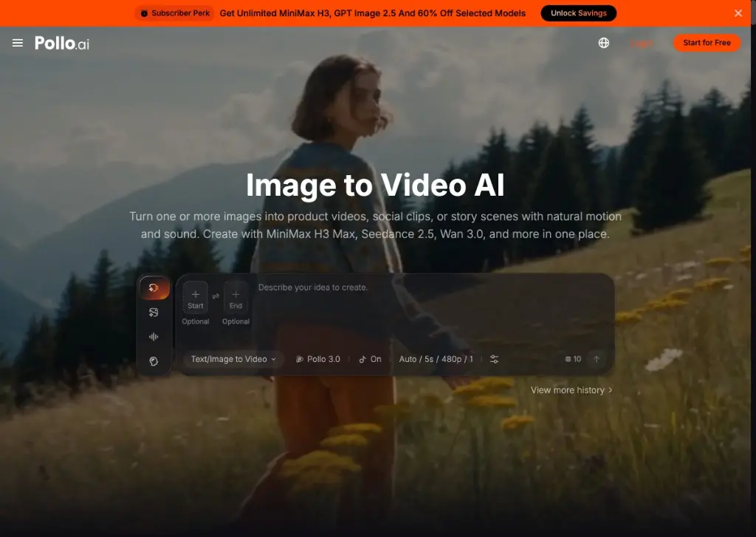Select the video generation mode icon
This screenshot has height=537, width=756.
click(x=154, y=288)
